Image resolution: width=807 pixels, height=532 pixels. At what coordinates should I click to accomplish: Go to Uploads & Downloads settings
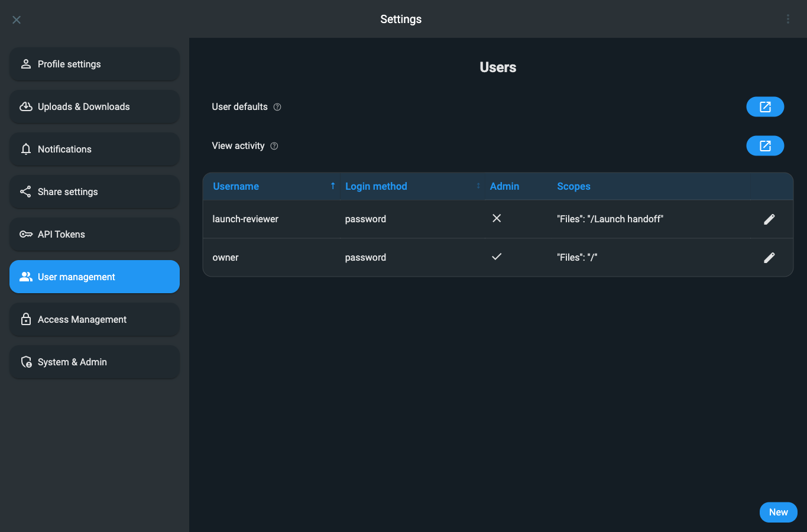(95, 106)
